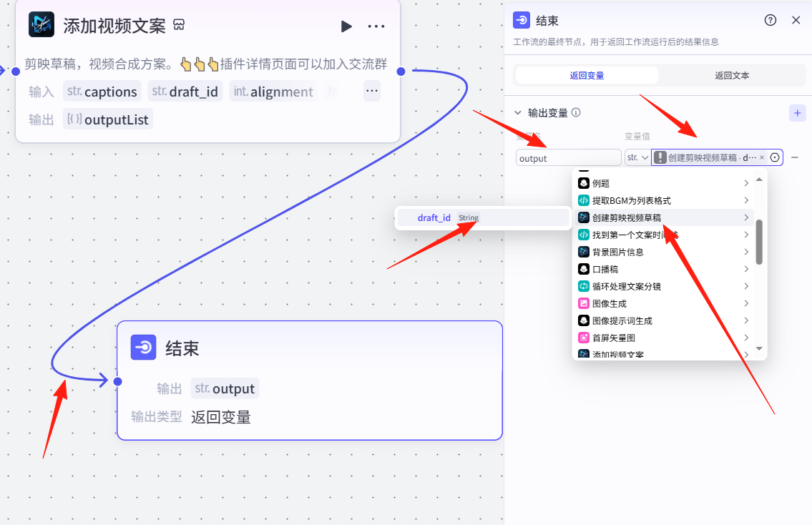The width and height of the screenshot is (812, 525).
Task: Clear the selected 创建剪映视频草稿 variable reference
Action: tap(762, 157)
